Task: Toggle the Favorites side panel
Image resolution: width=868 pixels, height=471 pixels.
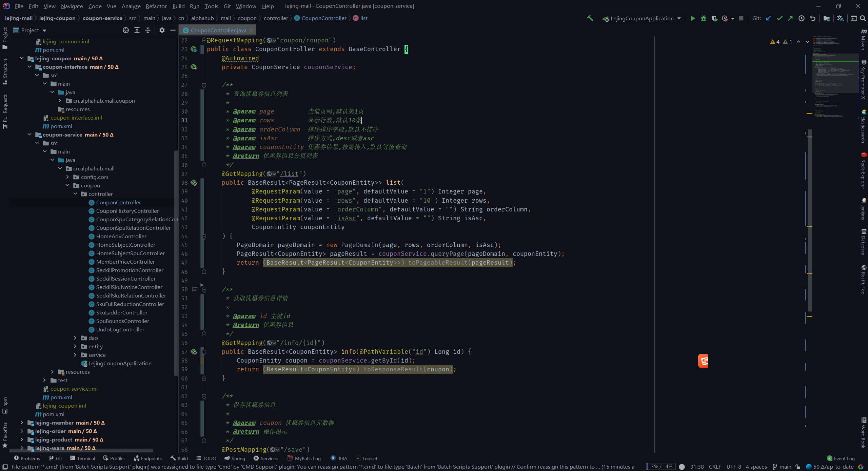Action: pyautogui.click(x=5, y=435)
